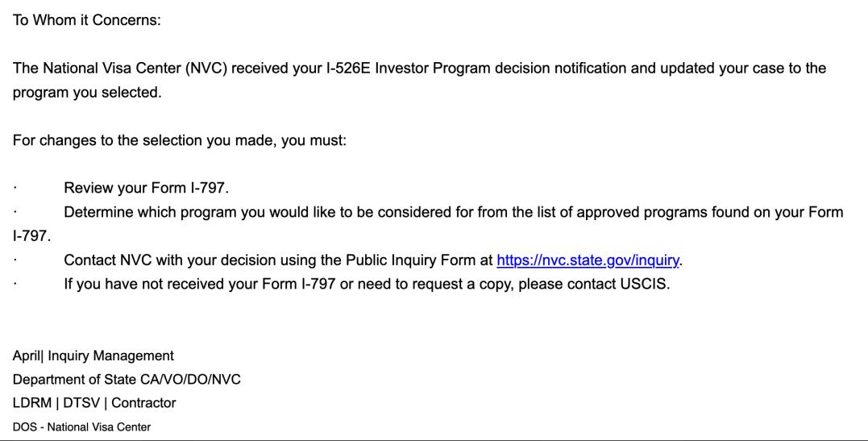The height and width of the screenshot is (441, 868).
Task: Click the 'DOS - National Visa Center' footer
Action: [81, 427]
